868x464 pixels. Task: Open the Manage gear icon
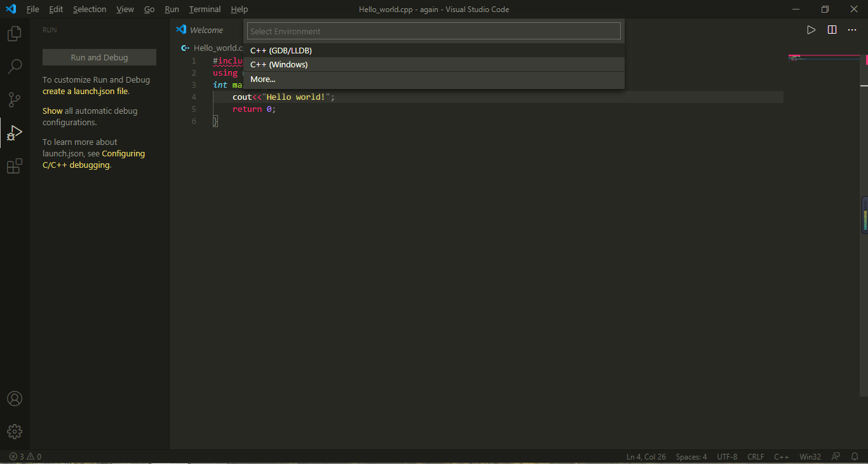tap(14, 432)
